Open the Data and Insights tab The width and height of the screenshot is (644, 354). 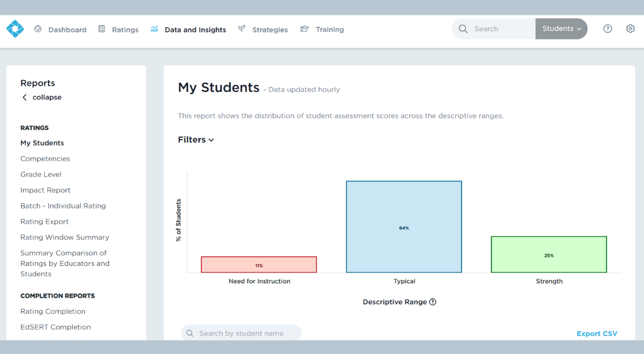(x=195, y=30)
